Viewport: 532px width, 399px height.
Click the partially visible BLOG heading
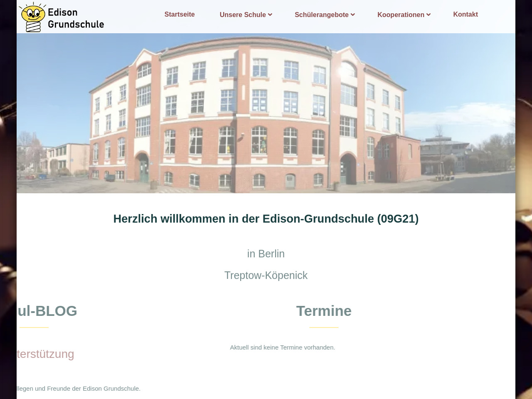point(47,311)
